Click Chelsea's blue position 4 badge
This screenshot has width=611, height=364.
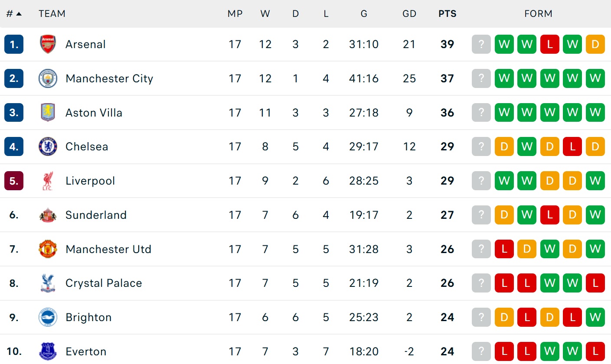pos(14,146)
